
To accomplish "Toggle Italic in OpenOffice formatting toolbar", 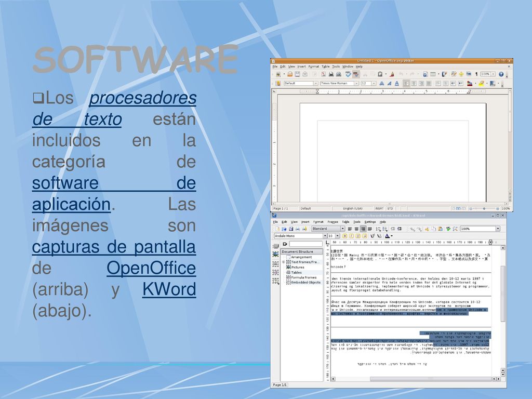I will [389, 84].
